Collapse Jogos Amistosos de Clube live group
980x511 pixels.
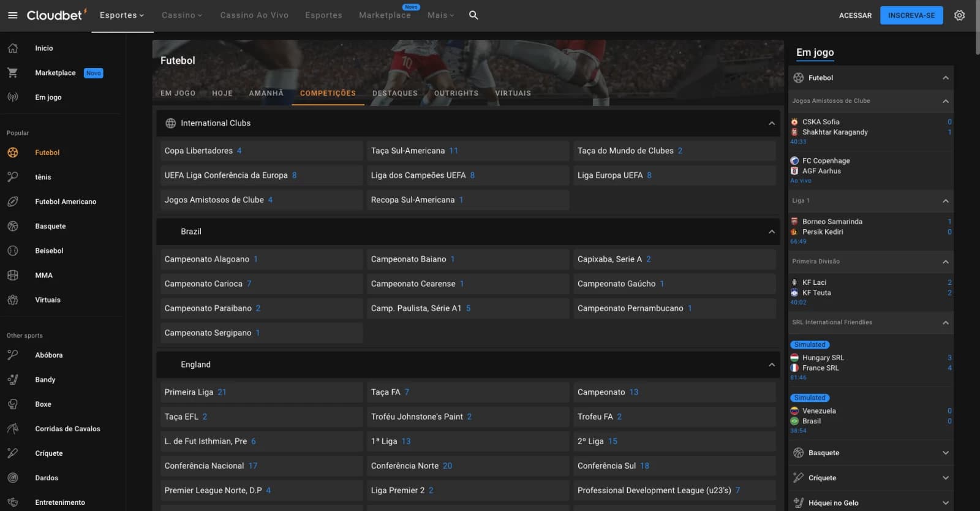[x=946, y=101]
